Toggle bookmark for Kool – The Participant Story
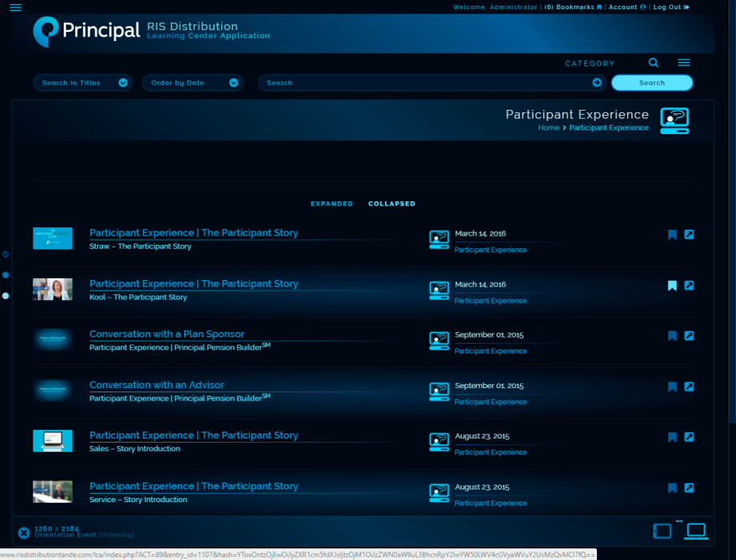 (671, 285)
